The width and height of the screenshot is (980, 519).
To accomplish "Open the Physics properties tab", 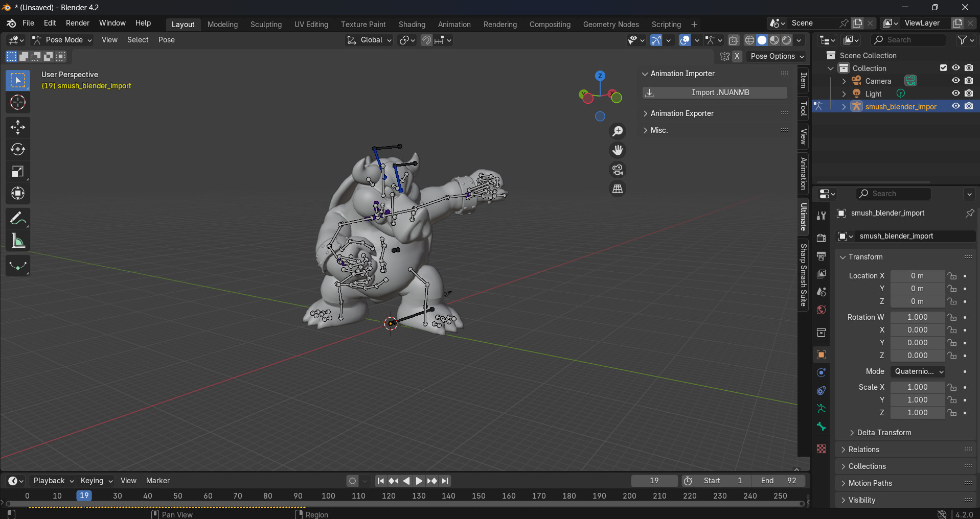I will tap(822, 372).
